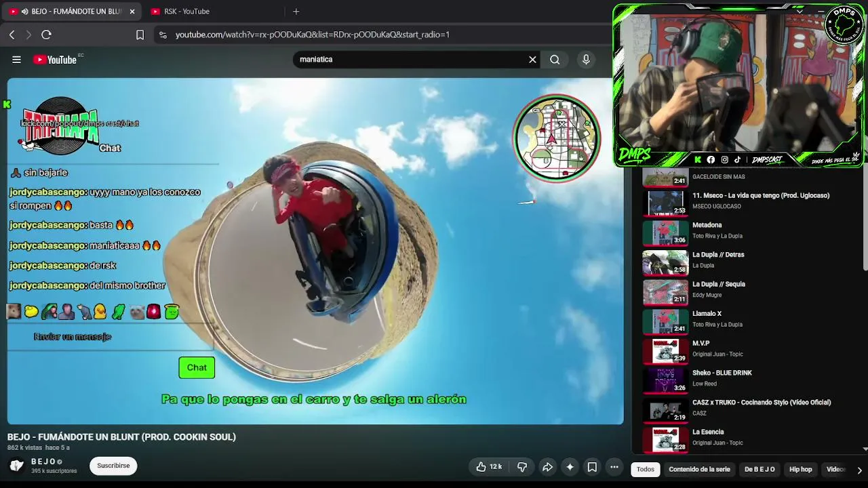Viewport: 868px width, 488px height.
Task: Open the Mseco La vida que tengo thumbnail
Action: [x=665, y=203]
